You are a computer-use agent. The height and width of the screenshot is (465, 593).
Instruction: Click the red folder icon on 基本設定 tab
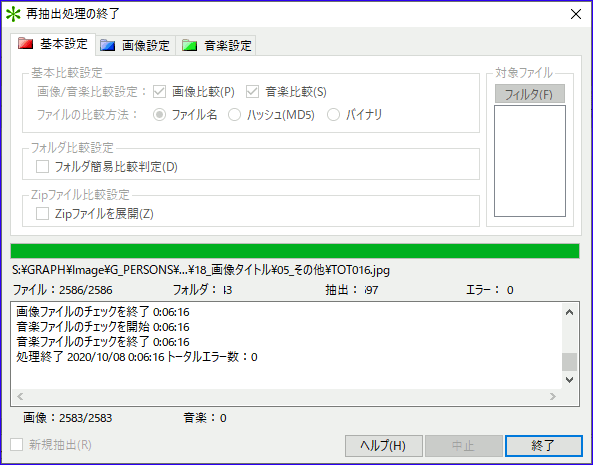click(26, 43)
